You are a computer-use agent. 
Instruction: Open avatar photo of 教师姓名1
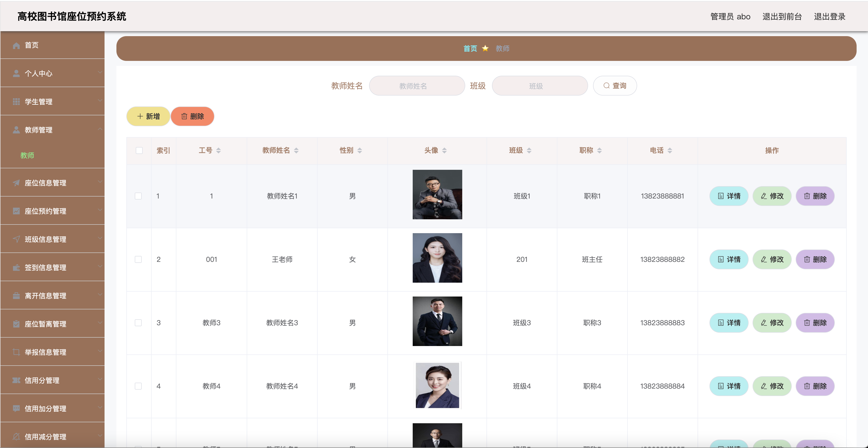coord(437,195)
